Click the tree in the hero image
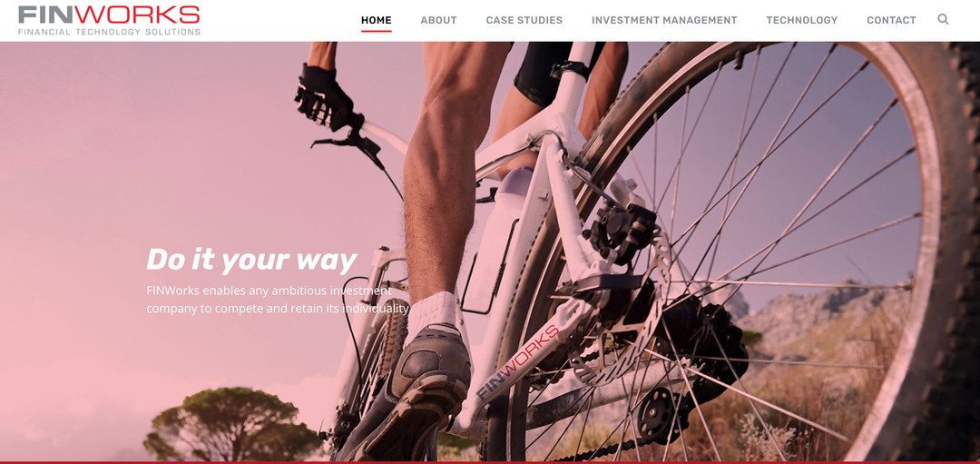The image size is (980, 464). (x=232, y=423)
